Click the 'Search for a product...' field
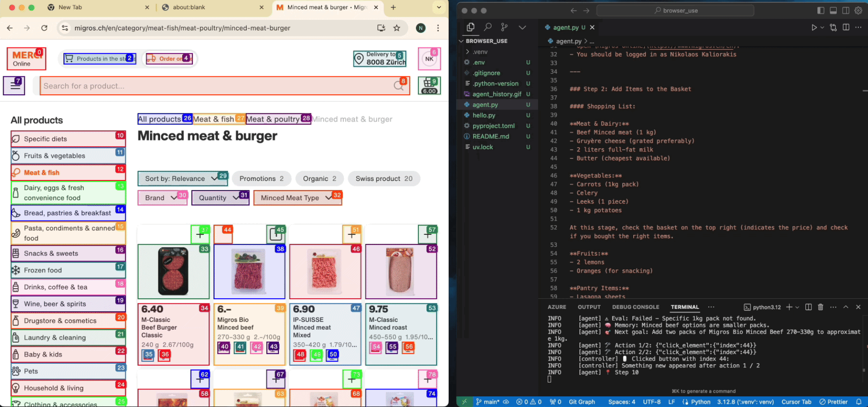This screenshot has height=407, width=868. click(225, 86)
